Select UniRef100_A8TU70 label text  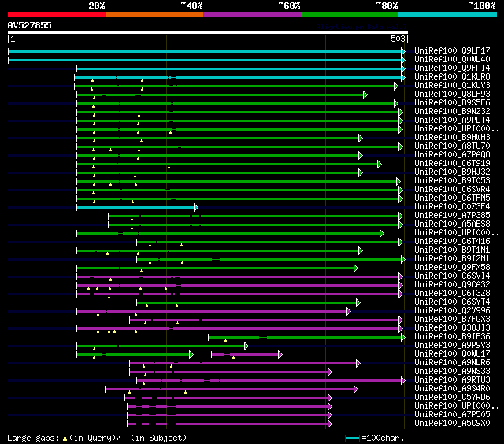click(452, 146)
